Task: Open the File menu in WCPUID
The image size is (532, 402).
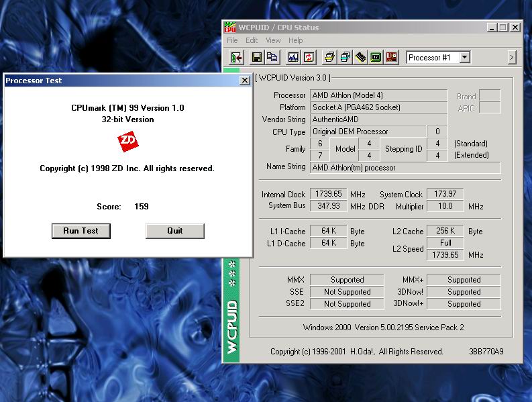Action: tap(232, 40)
